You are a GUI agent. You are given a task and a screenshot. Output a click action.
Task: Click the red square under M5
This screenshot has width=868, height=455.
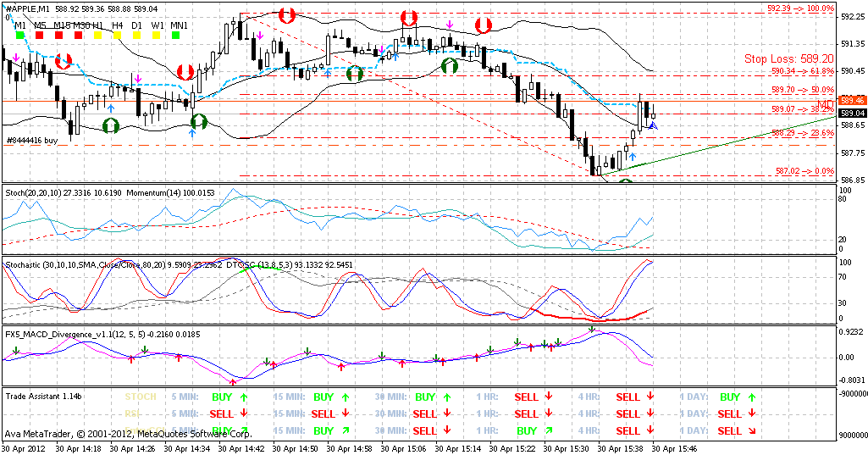click(39, 36)
